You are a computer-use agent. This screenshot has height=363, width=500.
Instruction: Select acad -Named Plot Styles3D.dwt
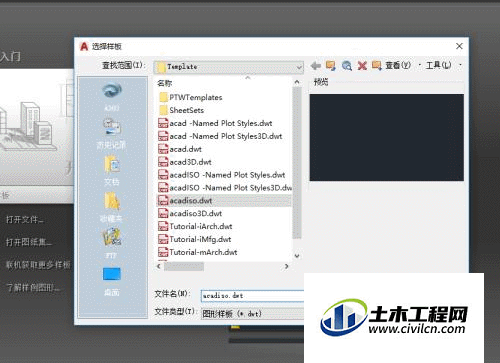tap(220, 136)
